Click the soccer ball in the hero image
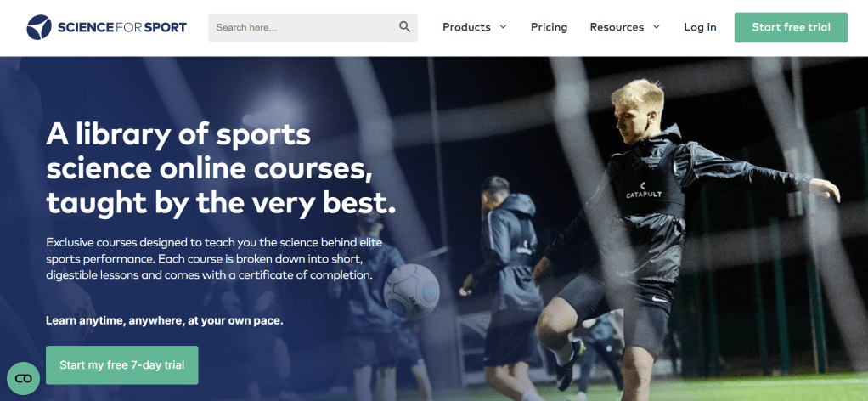This screenshot has height=401, width=868. click(411, 291)
